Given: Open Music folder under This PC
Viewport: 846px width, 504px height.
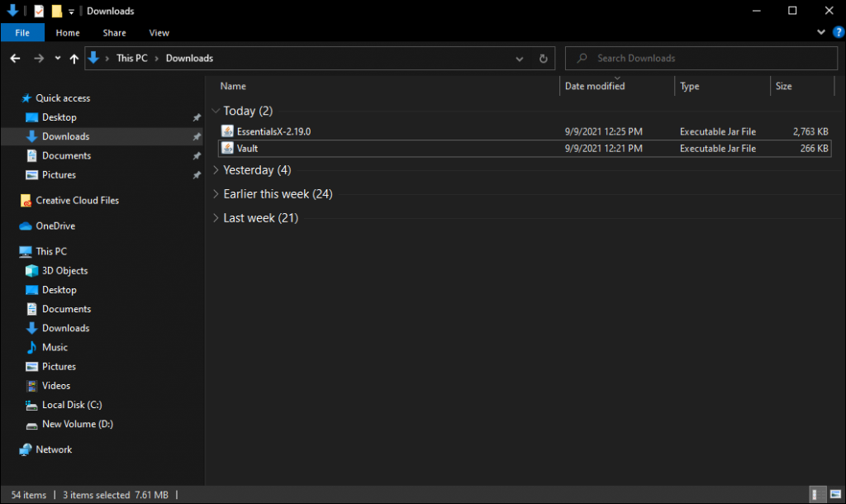Looking at the screenshot, I should [x=47, y=348].
